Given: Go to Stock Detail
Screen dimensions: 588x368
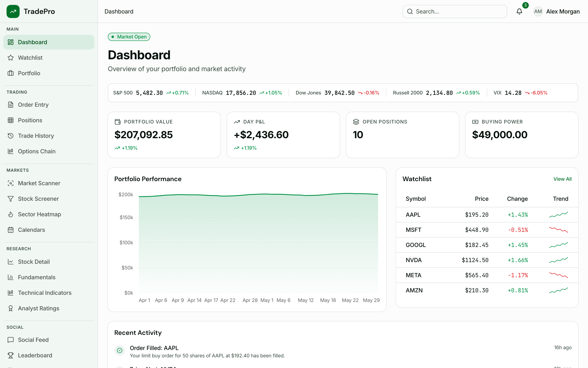Looking at the screenshot, I should click(49, 262).
